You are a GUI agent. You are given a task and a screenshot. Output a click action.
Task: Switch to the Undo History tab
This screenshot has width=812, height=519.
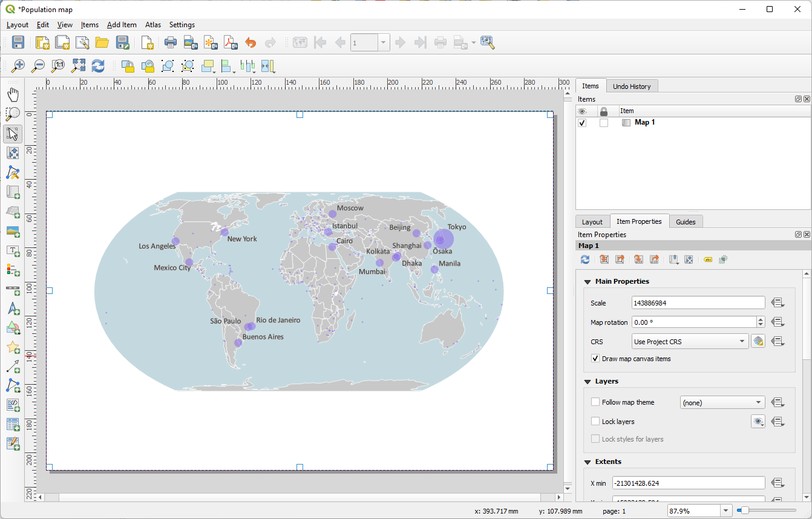[632, 85]
